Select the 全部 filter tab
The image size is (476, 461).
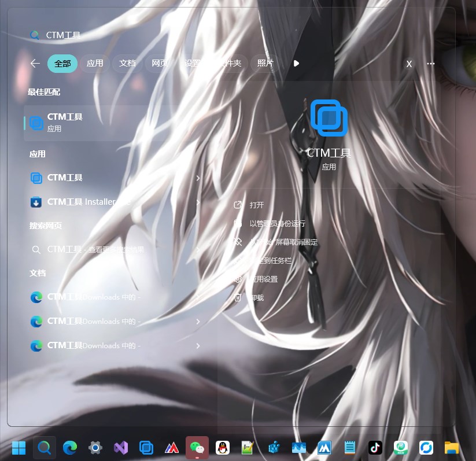tap(62, 64)
